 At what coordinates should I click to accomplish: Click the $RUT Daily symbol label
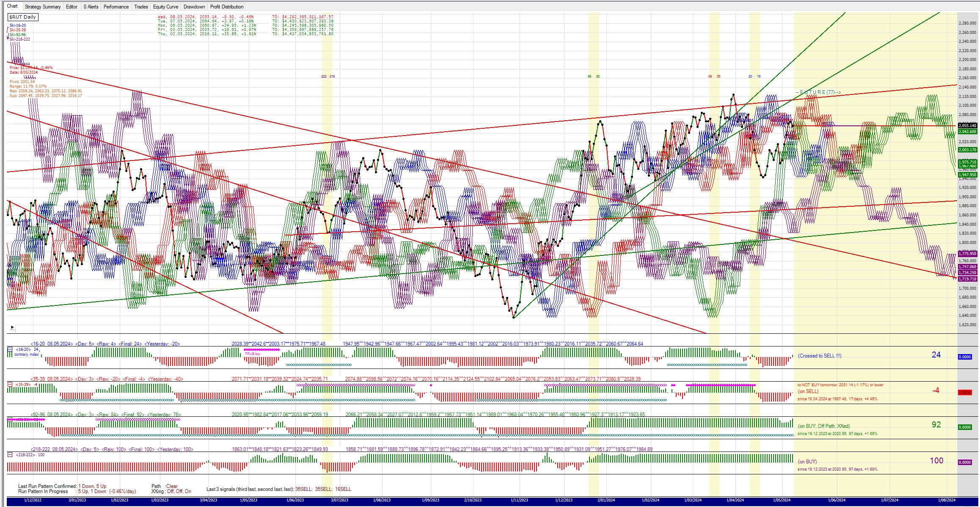tap(23, 17)
